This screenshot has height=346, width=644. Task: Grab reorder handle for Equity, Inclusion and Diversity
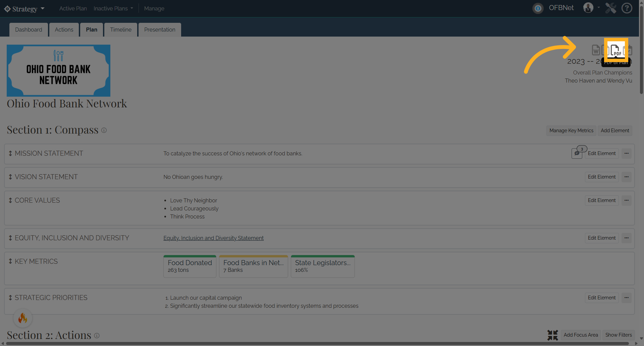(10, 238)
